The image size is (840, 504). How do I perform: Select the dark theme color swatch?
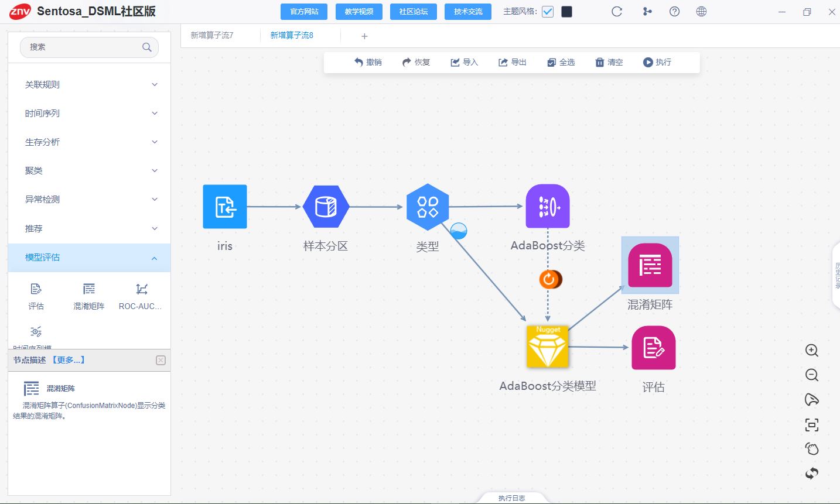pos(566,12)
